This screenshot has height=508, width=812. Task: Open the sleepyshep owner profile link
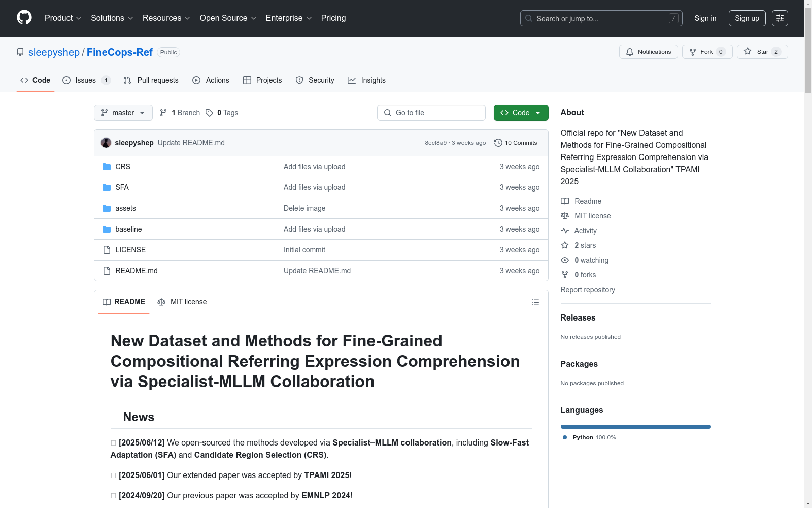[54, 52]
